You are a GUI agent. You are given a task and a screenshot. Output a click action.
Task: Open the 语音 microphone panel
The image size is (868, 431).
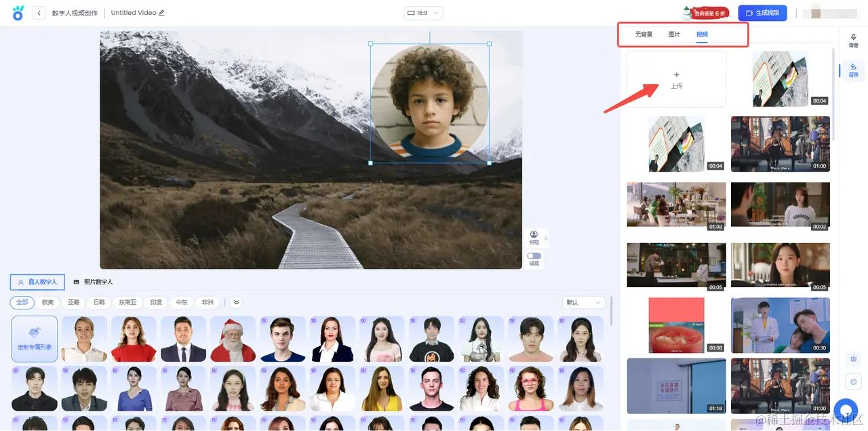[x=853, y=41]
